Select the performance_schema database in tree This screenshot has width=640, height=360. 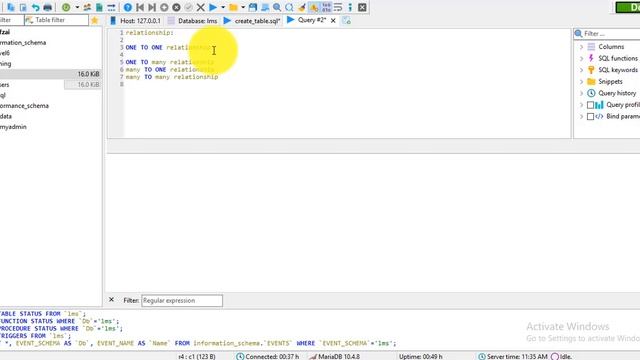24,106
